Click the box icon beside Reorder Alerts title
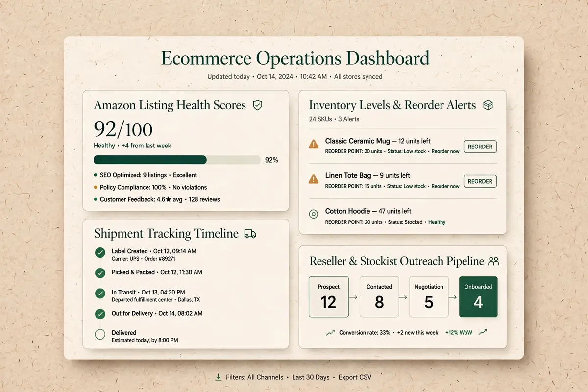 click(x=488, y=105)
